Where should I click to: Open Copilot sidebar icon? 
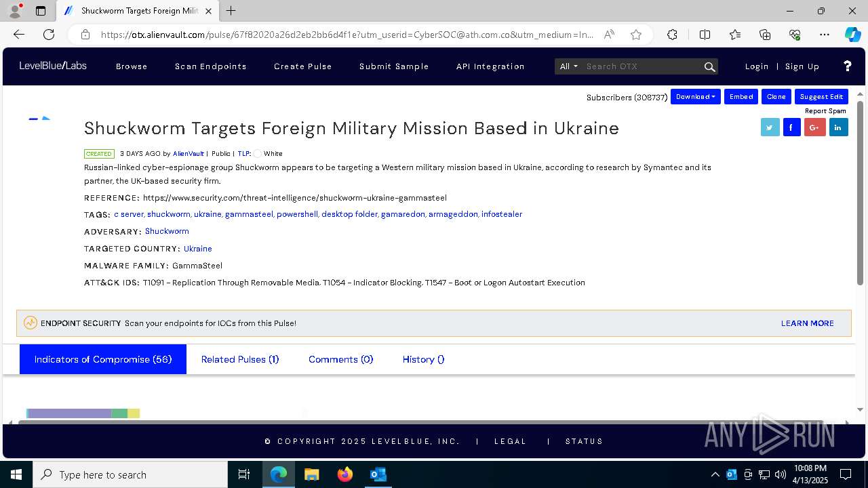tap(852, 35)
